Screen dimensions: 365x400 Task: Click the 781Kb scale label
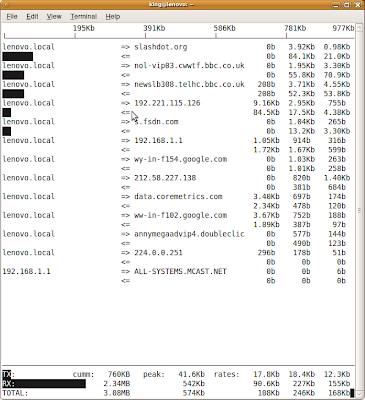point(295,28)
